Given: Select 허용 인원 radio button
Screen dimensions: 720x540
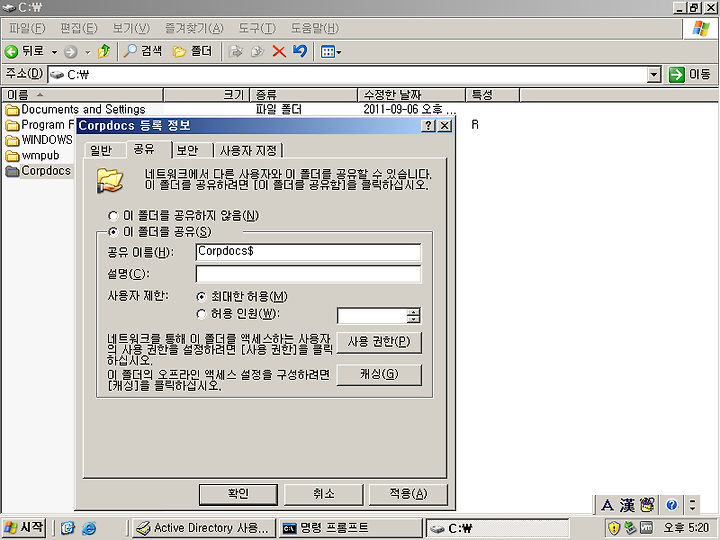Looking at the screenshot, I should point(201,314).
